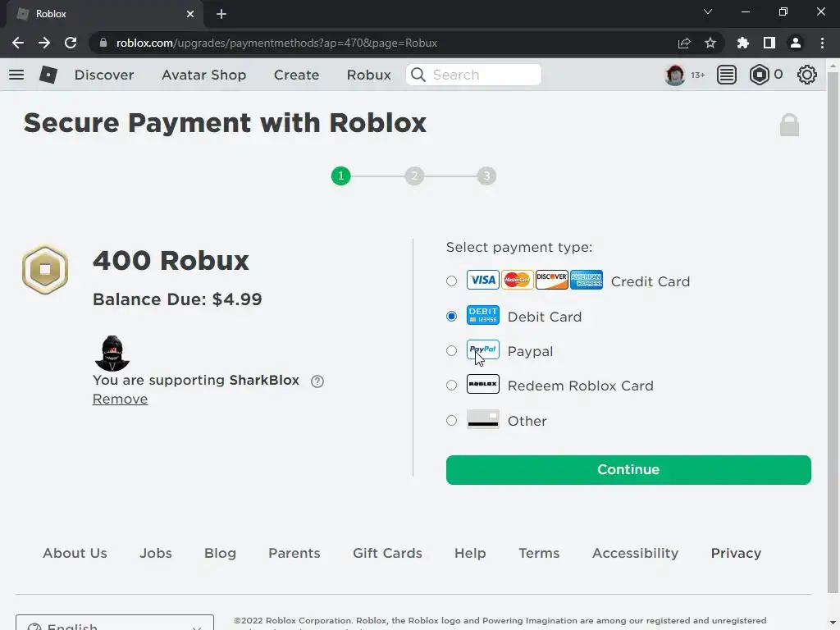Click the browser forward arrow
Viewport: 840px width, 630px height.
pos(44,43)
